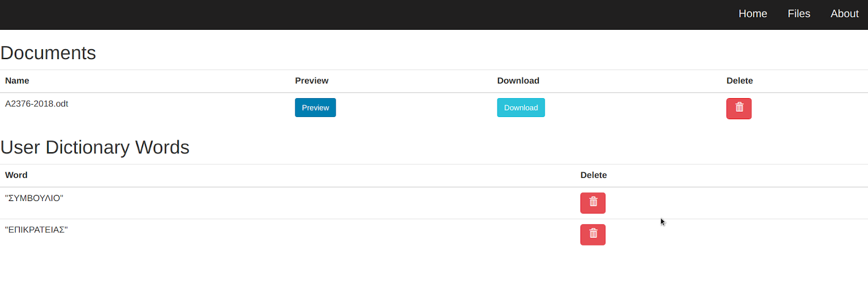
Task: Click the "ΣΥΜΒΟΥΛΙΟ" dictionary word text
Action: (34, 198)
